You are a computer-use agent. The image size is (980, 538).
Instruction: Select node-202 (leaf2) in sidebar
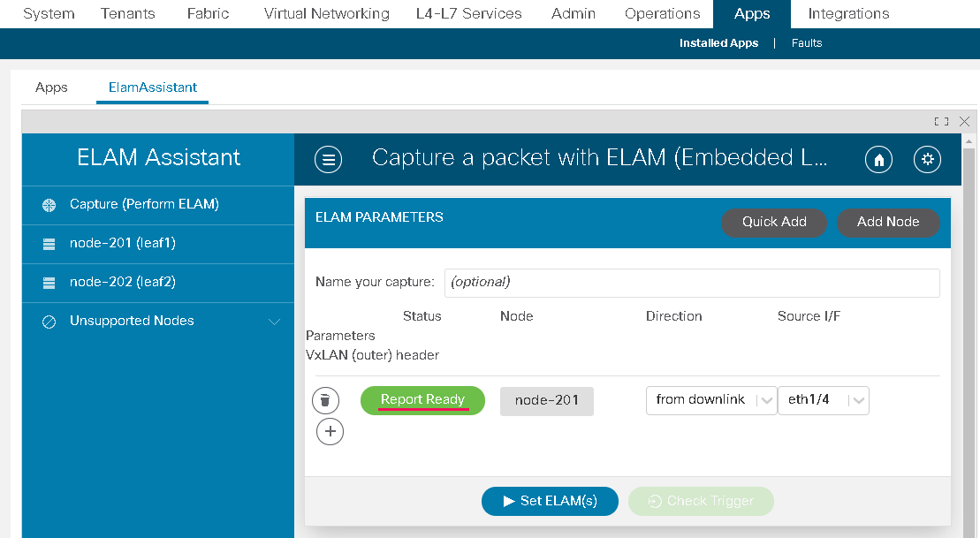click(158, 283)
